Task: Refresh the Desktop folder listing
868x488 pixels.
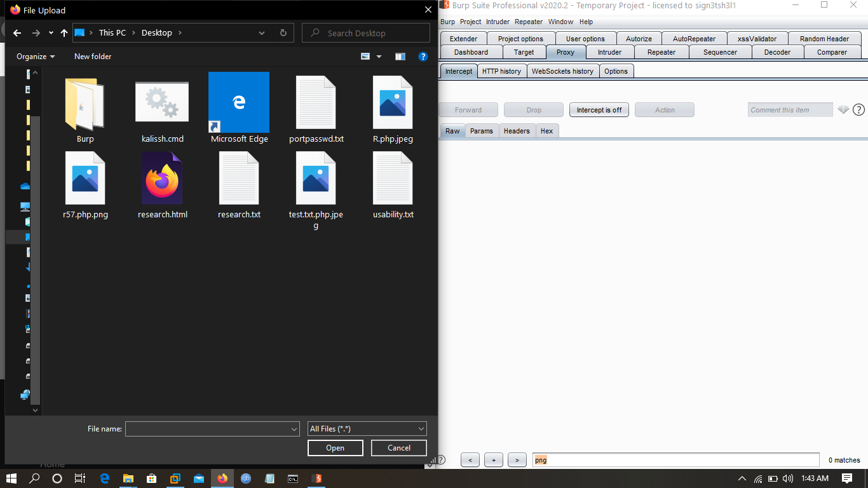Action: click(x=283, y=33)
